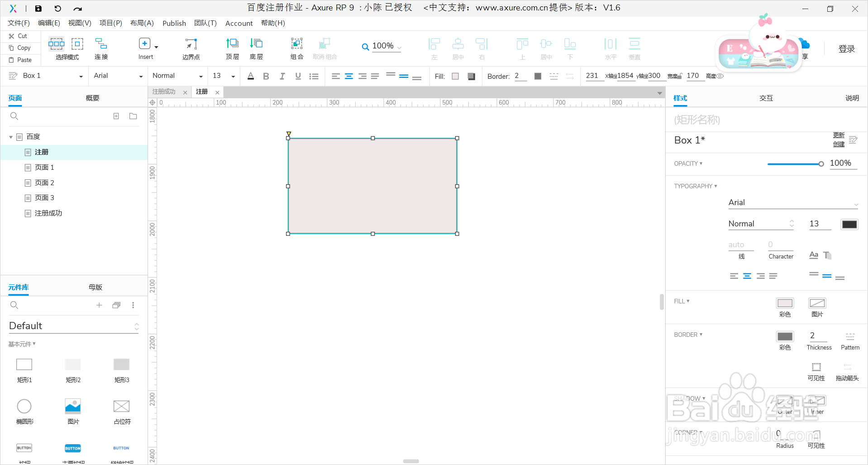
Task: Collapse the TYPOGRAPHY section
Action: tap(696, 186)
